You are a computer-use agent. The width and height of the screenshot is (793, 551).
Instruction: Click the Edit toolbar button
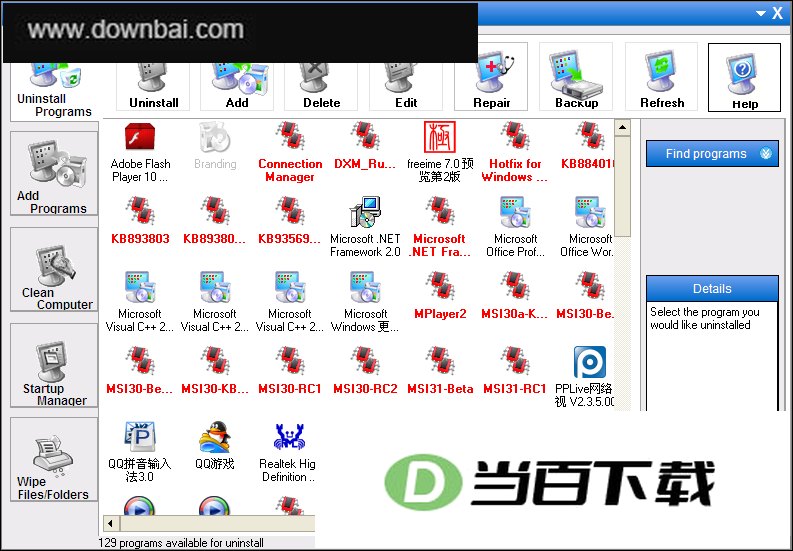[406, 86]
